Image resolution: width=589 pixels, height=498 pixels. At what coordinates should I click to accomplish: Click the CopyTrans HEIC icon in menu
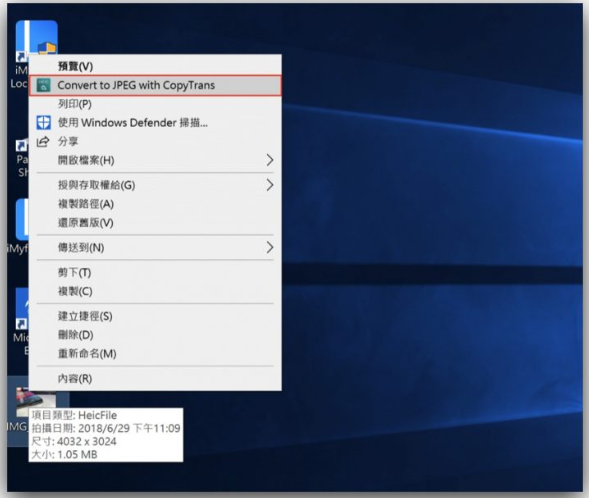[44, 85]
